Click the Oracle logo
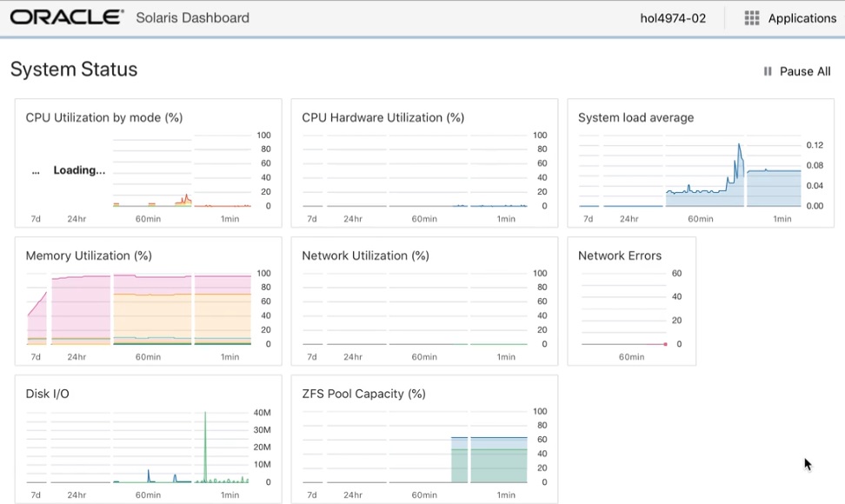Viewport: 845px width, 504px height. point(64,16)
